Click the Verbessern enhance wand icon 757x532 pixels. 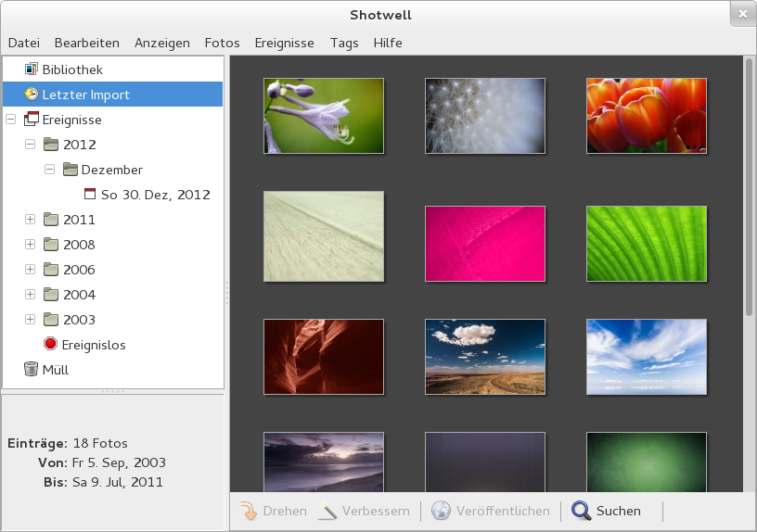click(x=327, y=511)
